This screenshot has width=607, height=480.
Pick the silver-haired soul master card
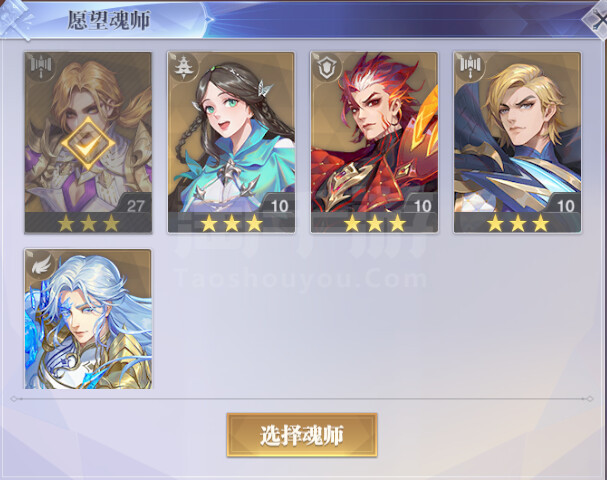pyautogui.click(x=88, y=319)
